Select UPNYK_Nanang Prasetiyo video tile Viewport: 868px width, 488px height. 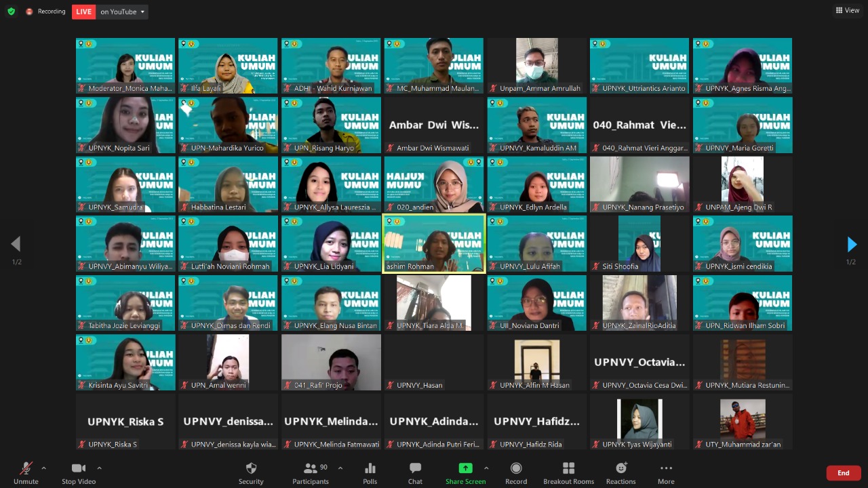[x=639, y=184]
